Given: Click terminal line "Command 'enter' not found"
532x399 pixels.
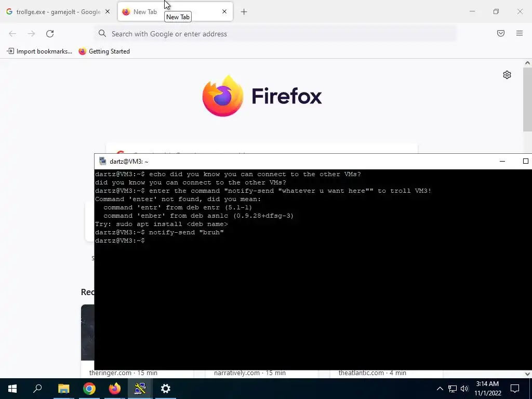Looking at the screenshot, I should [x=178, y=199].
